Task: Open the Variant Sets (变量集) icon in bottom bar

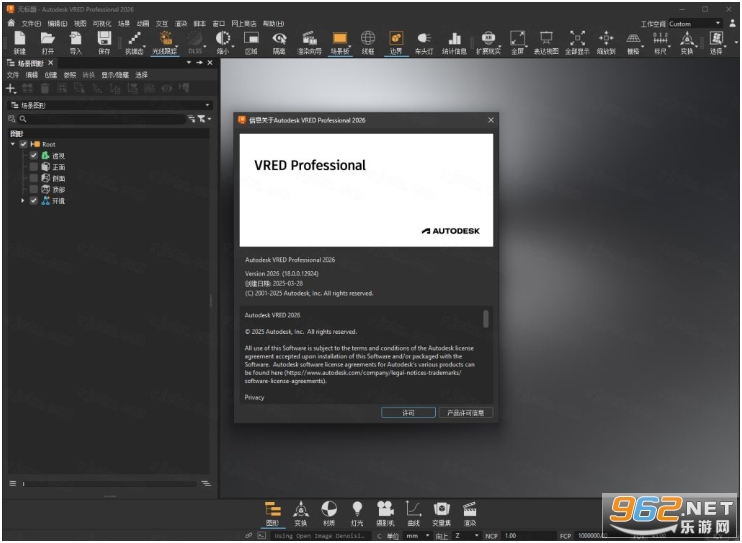Action: [442, 509]
